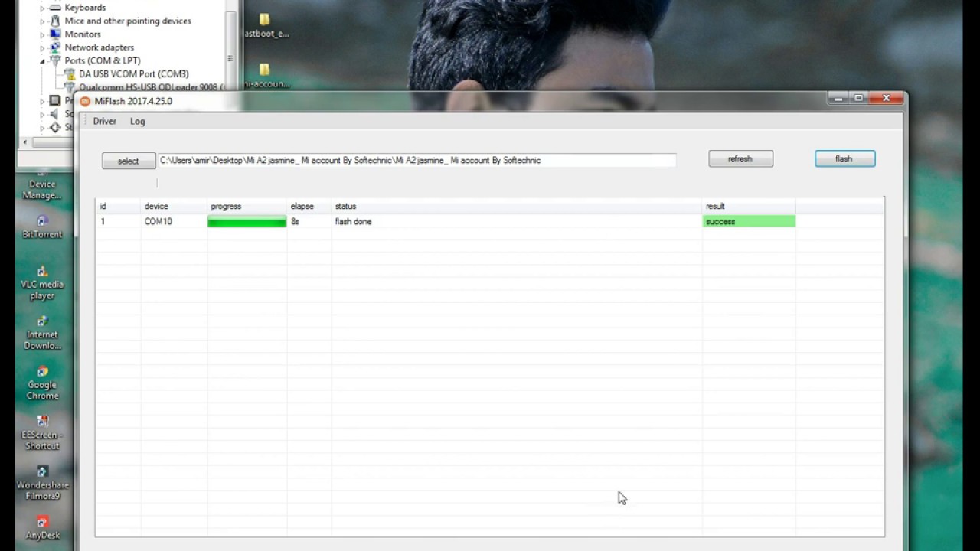Click the Keyboards category icon

tap(55, 8)
